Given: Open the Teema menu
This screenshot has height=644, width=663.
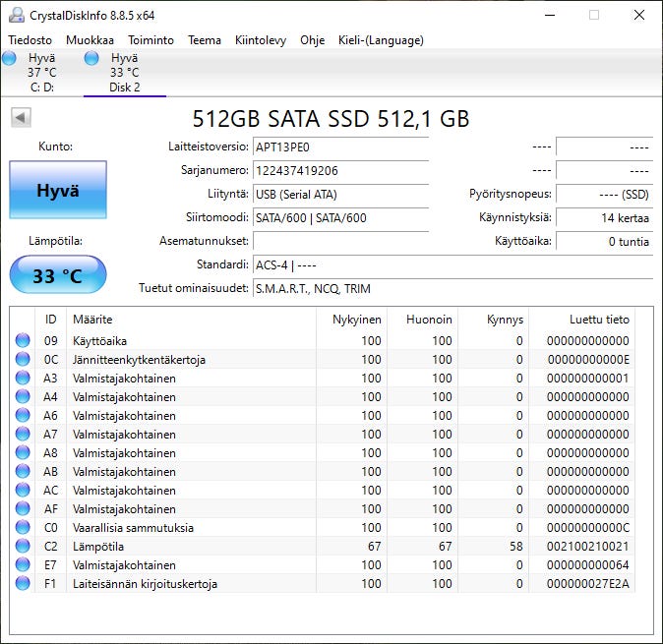Looking at the screenshot, I should 205,40.
